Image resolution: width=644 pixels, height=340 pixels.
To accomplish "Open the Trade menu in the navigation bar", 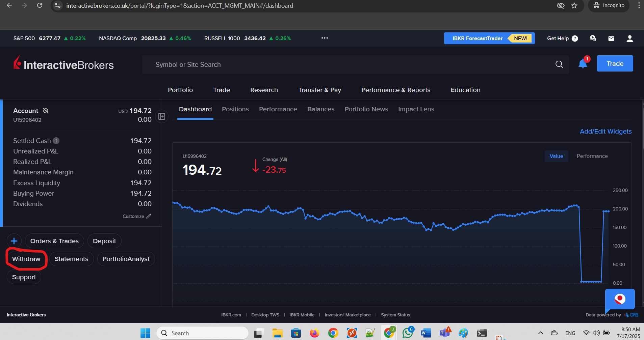I will click(222, 90).
